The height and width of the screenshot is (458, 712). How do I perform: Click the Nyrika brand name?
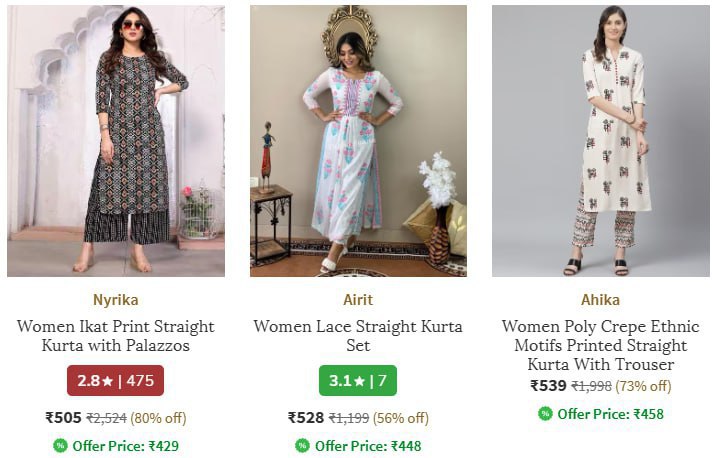click(x=116, y=300)
